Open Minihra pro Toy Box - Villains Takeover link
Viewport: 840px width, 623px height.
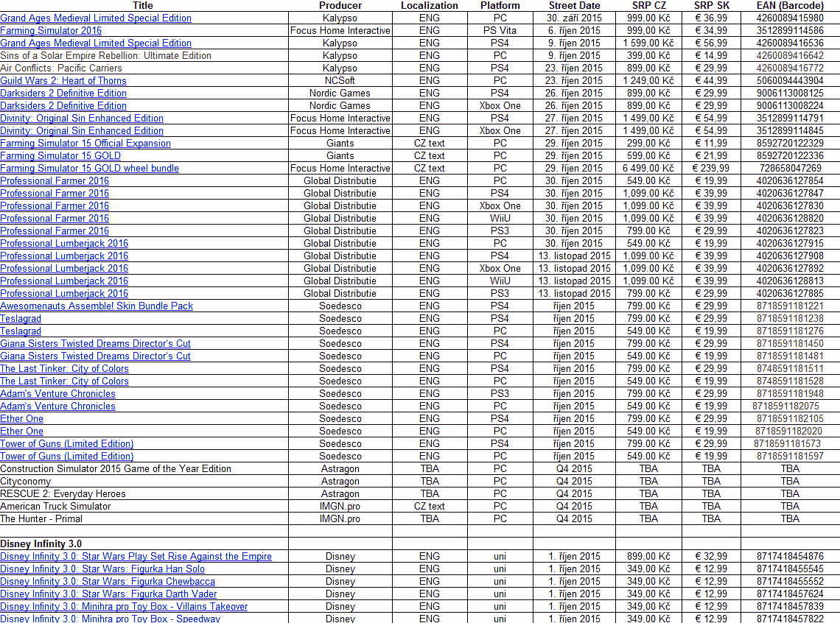[x=124, y=606]
